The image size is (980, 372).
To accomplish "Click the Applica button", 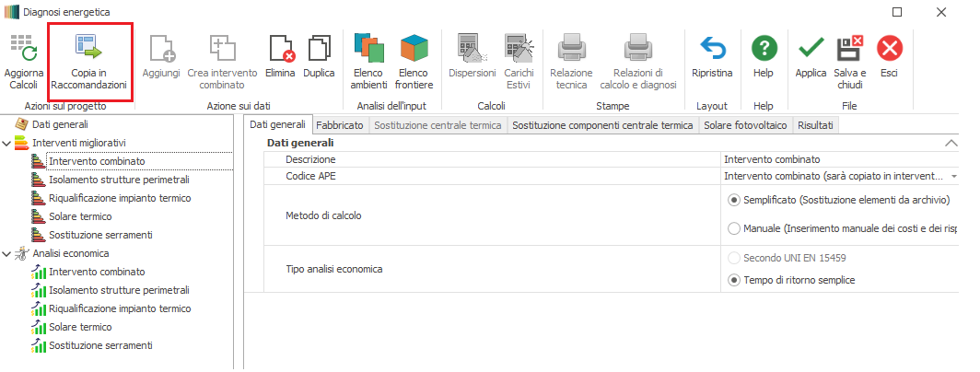I will point(811,49).
